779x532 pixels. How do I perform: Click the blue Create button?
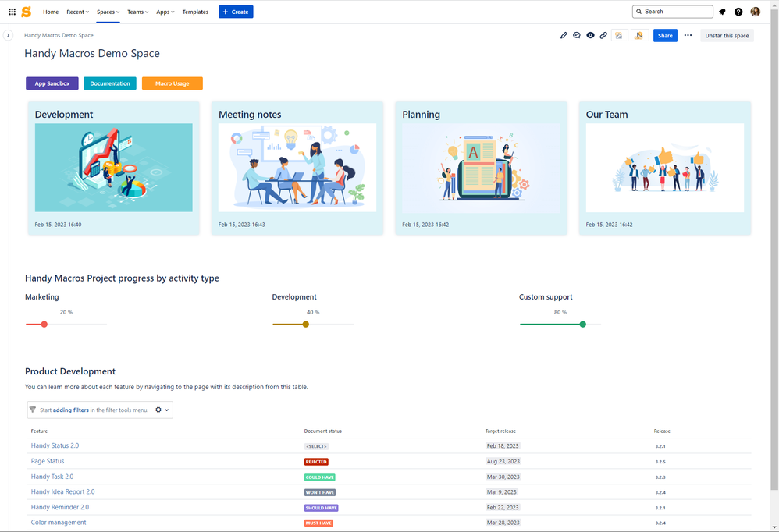tap(236, 12)
